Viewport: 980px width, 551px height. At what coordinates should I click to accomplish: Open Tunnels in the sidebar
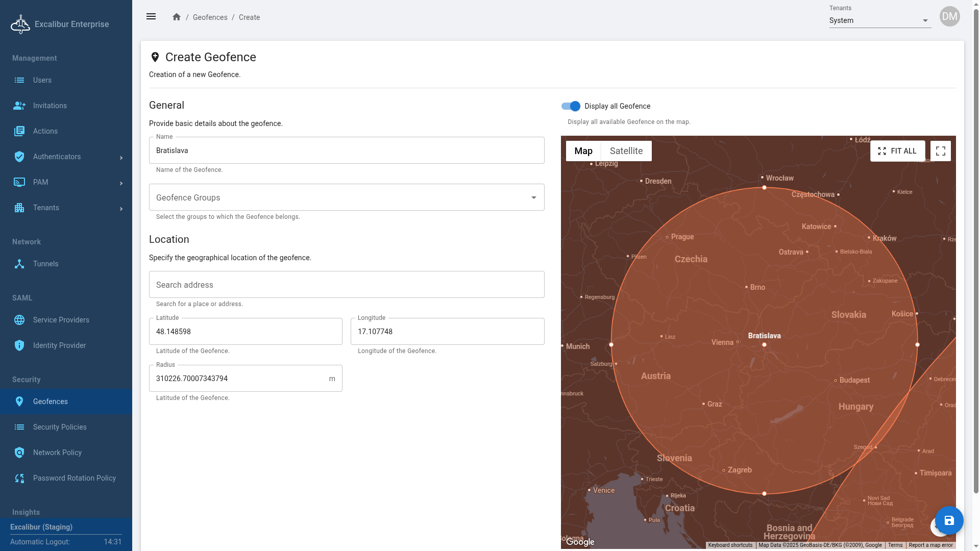46,264
